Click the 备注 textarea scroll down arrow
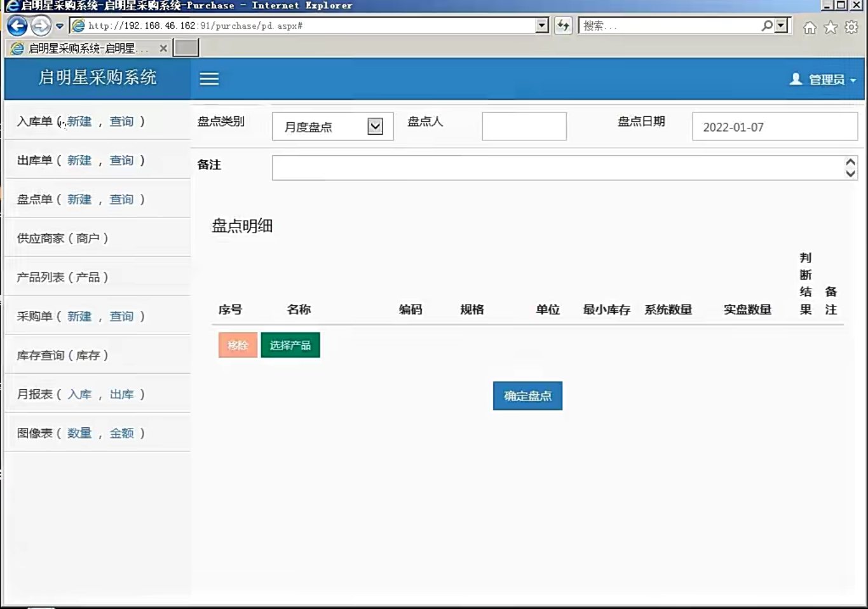This screenshot has width=868, height=609. (850, 173)
